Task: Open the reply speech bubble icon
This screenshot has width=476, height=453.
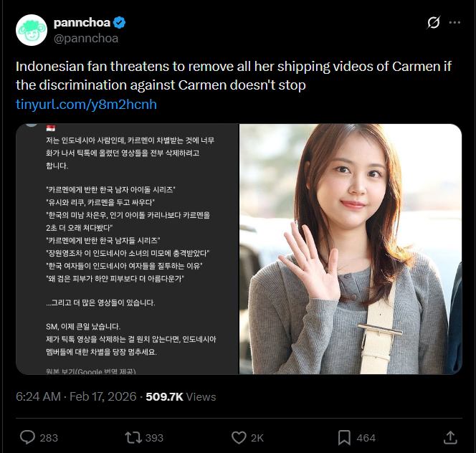Action: pyautogui.click(x=27, y=437)
